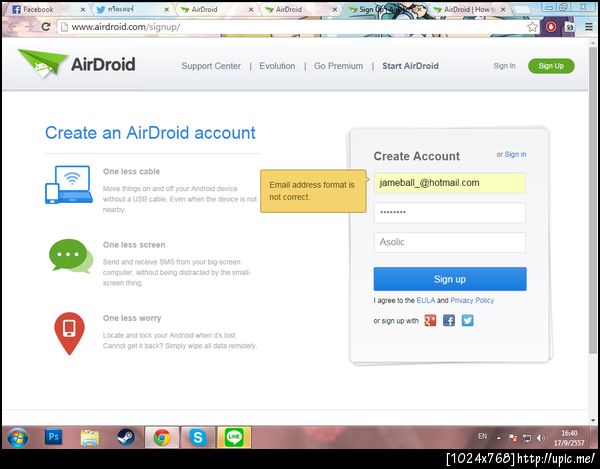Viewport: 600px width, 469px height.
Task: Open Start AirDroid navigation link
Action: [410, 66]
